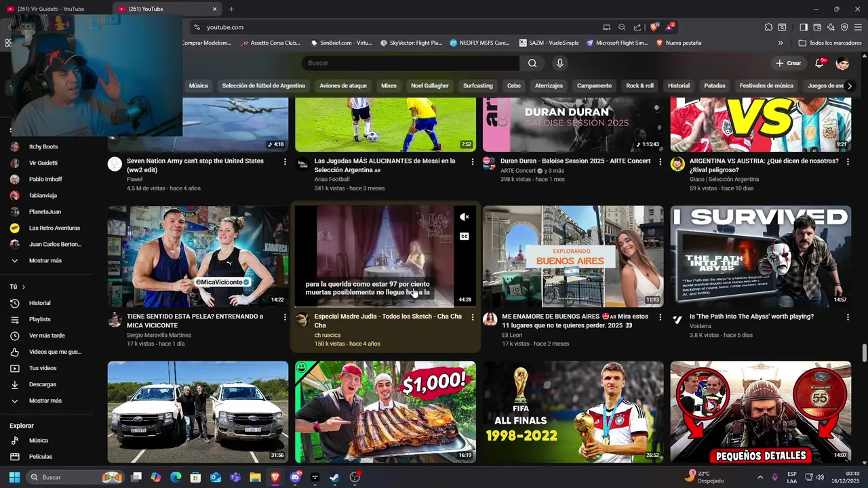This screenshot has height=488, width=868.
Task: Toggle captions CC on the preview video
Action: point(465,237)
